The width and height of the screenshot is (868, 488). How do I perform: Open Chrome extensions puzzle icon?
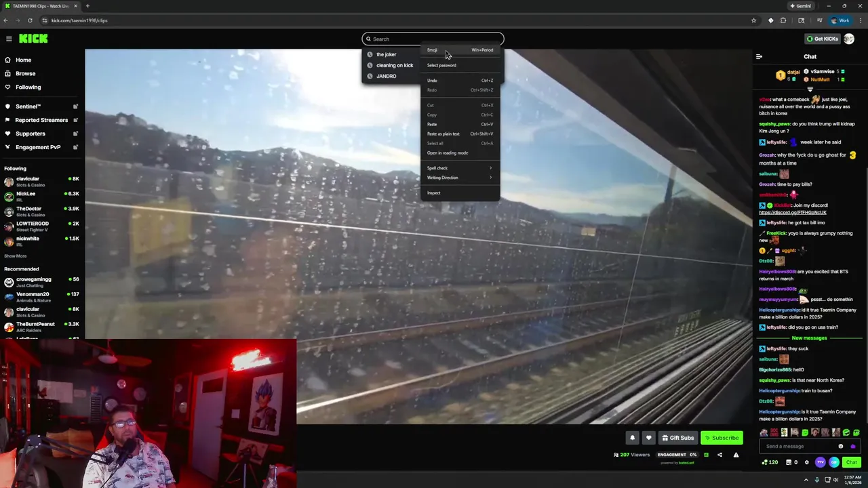tap(783, 20)
